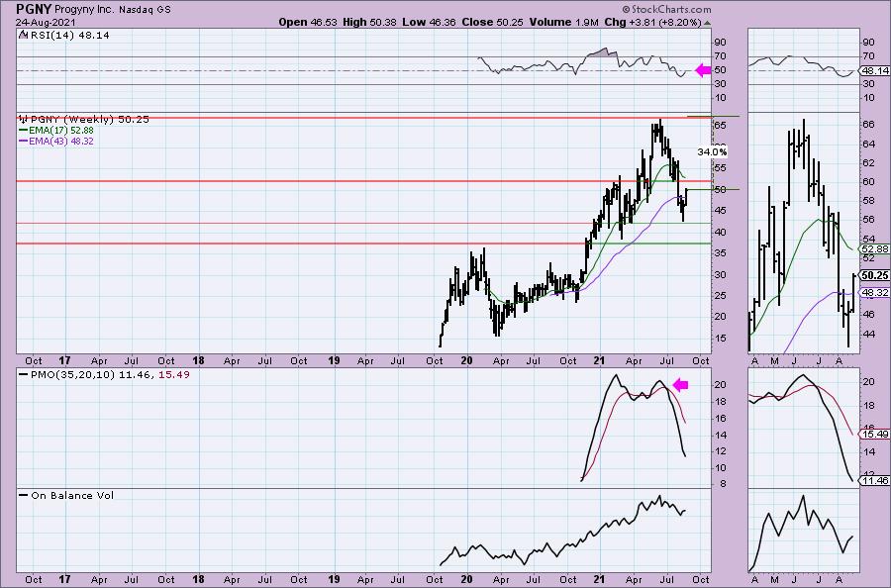Click the Volume 1.9M value

[x=563, y=22]
